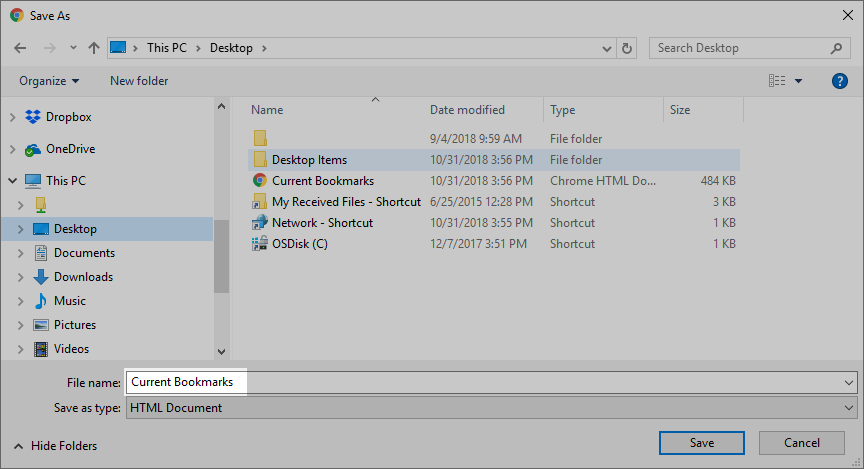Image resolution: width=864 pixels, height=469 pixels.
Task: Sort files by Date modified column
Action: [x=467, y=110]
